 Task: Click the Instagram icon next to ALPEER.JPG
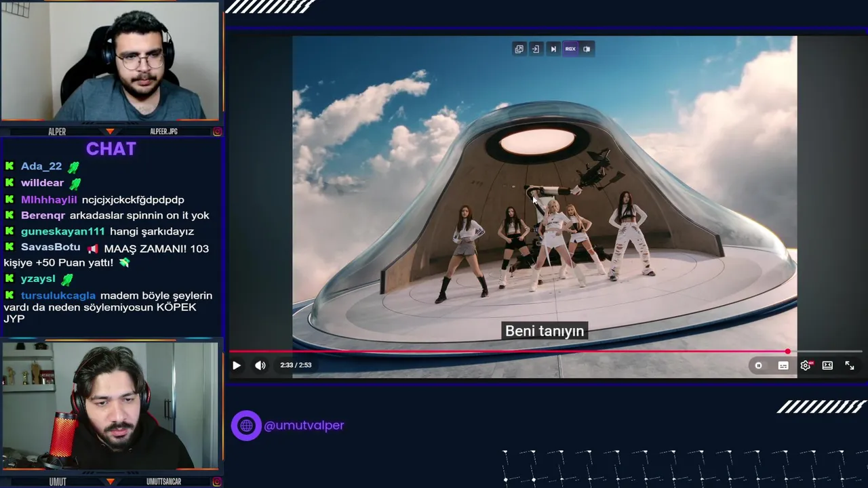[217, 131]
